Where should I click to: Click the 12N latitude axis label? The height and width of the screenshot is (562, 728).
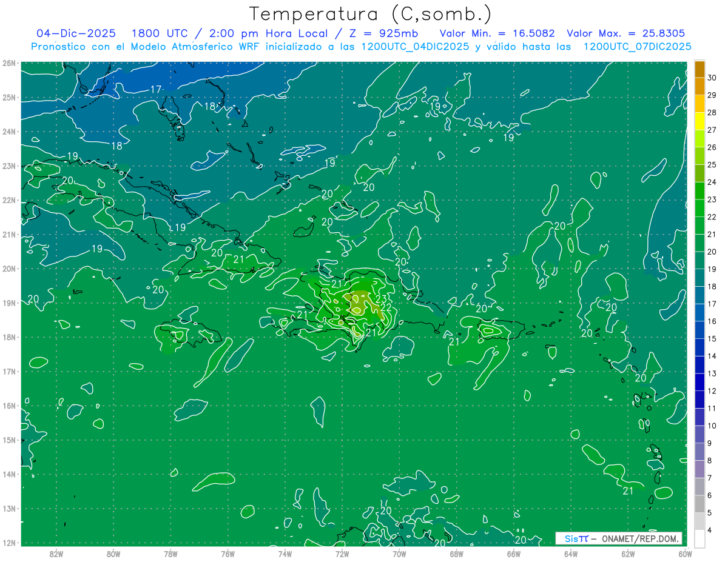tap(8, 543)
